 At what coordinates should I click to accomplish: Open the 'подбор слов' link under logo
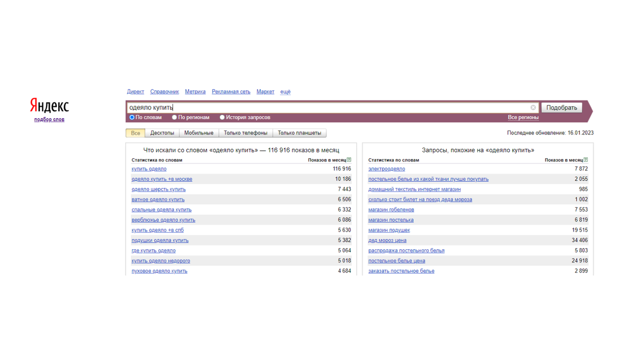[49, 120]
